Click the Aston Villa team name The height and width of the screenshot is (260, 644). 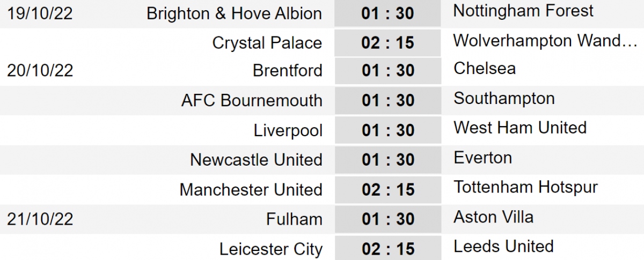(493, 217)
